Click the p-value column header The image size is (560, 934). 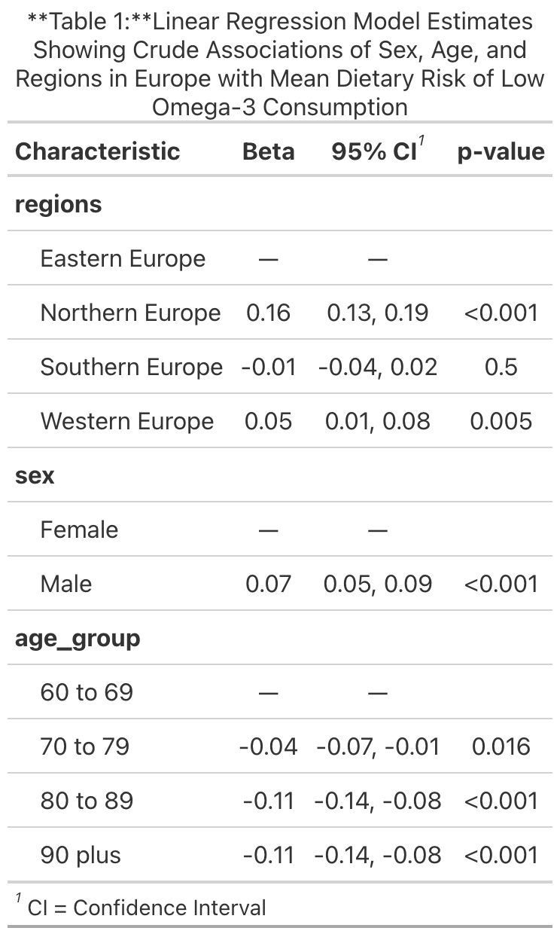501,151
